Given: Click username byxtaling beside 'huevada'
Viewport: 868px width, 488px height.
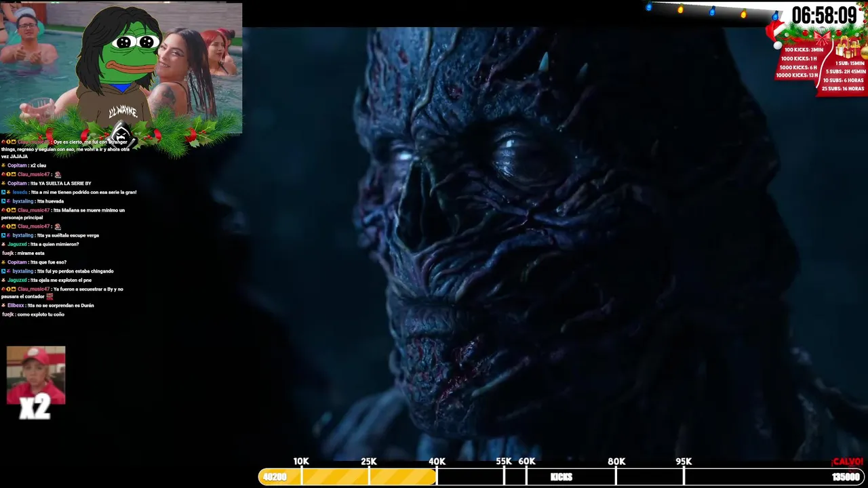Looking at the screenshot, I should 23,201.
